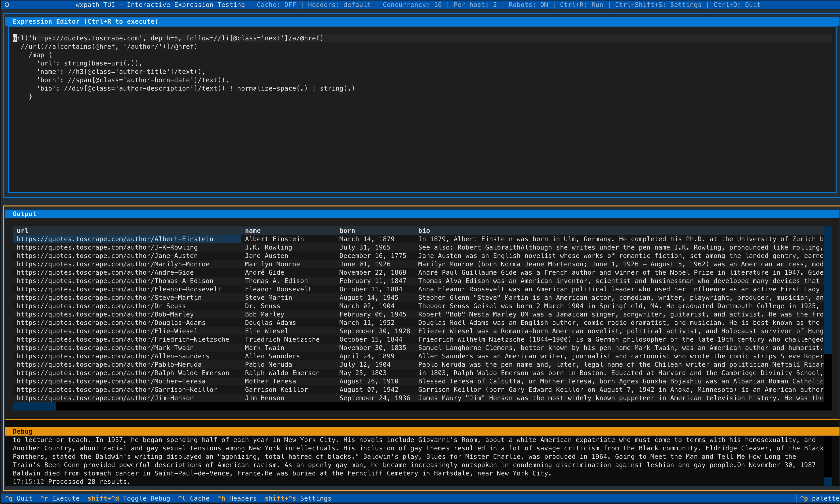
Task: Toggle Cache from the footer bar
Action: point(194,498)
